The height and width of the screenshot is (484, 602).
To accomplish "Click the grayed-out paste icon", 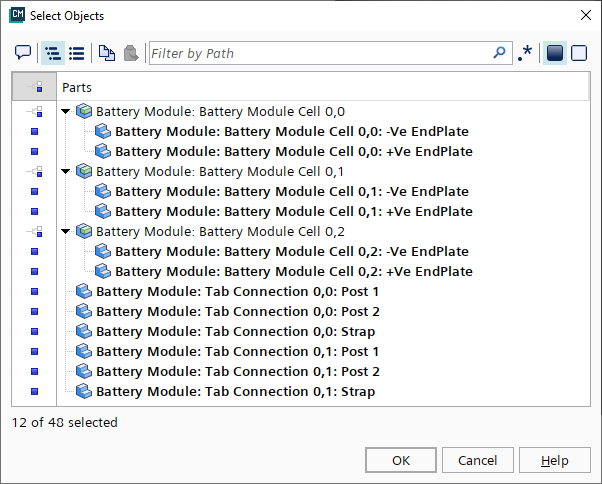I will [131, 53].
